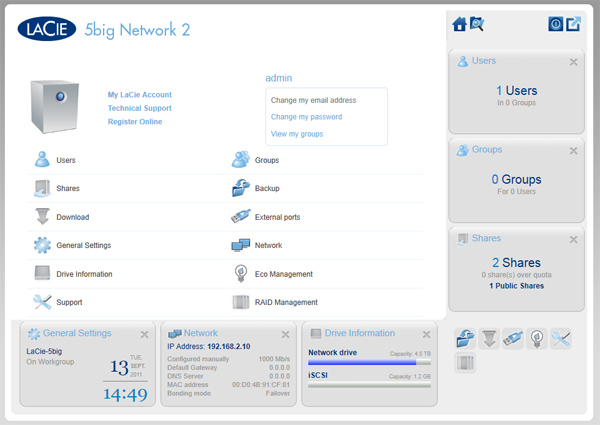
Task: Click the 2 Shares count
Action: [517, 262]
